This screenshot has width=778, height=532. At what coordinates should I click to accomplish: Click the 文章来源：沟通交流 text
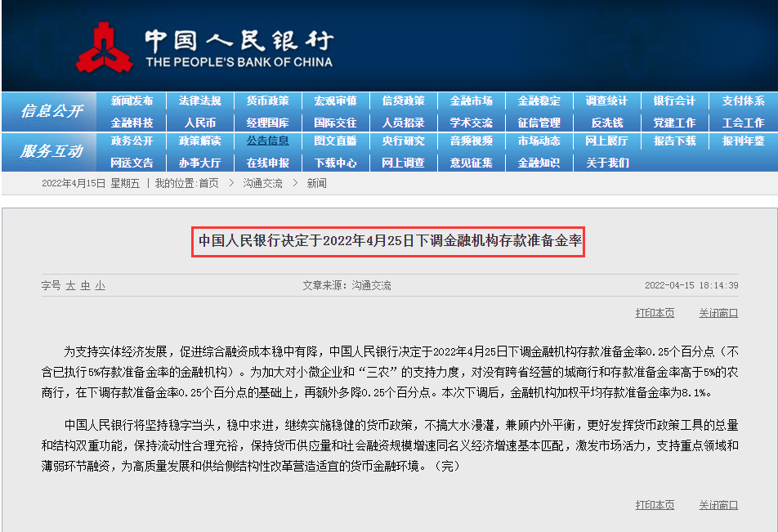pyautogui.click(x=347, y=285)
